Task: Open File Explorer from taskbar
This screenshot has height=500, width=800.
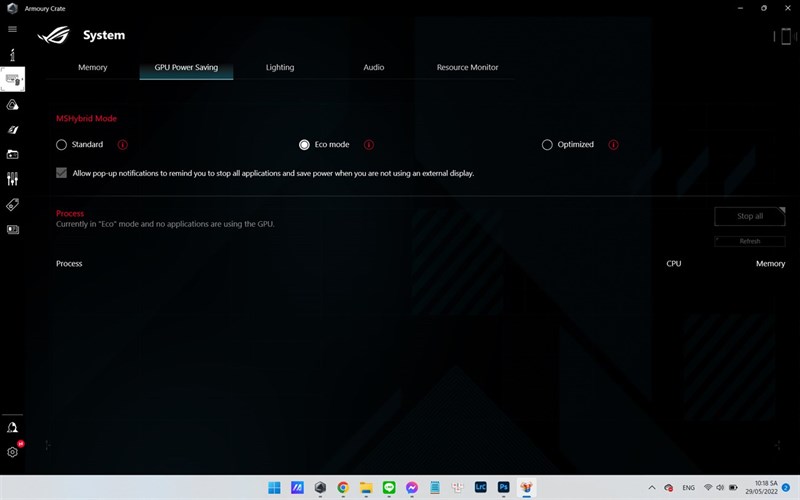Action: (x=366, y=488)
